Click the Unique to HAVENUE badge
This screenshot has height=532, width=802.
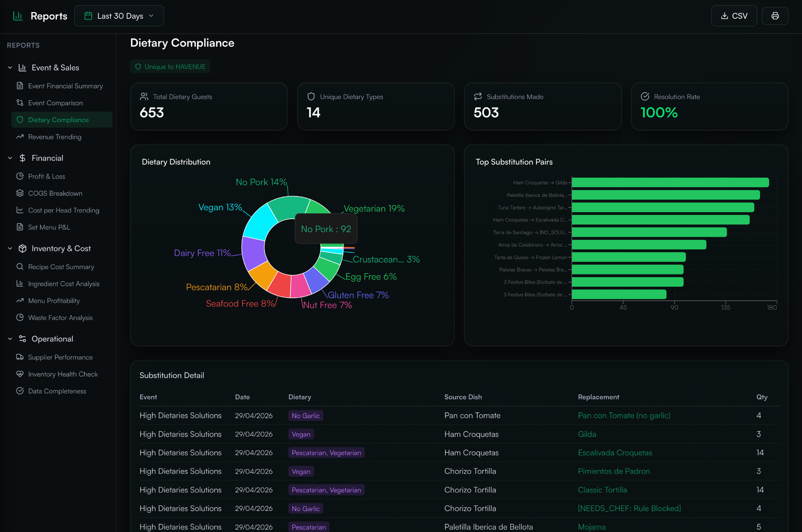pyautogui.click(x=170, y=67)
